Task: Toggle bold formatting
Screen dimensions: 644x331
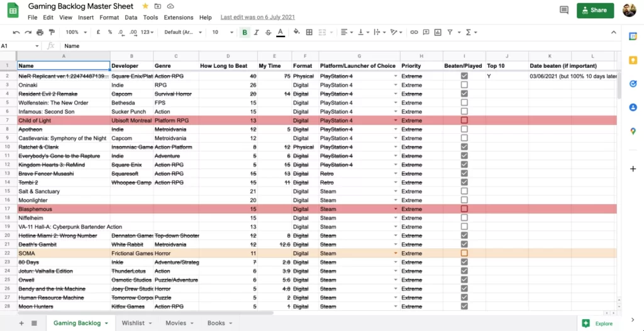Action: point(245,32)
